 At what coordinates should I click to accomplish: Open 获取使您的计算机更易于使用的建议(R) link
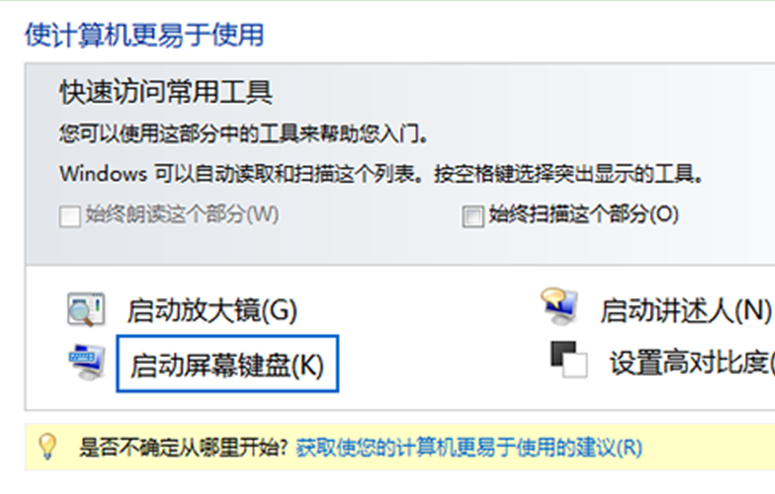point(469,448)
